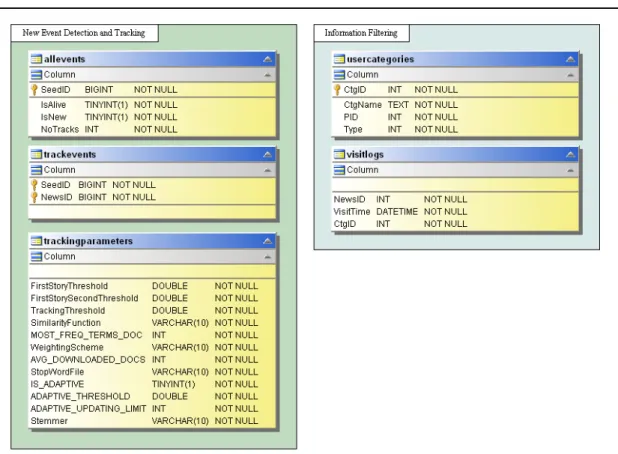
Task: Collapse the Column section of visitlogs
Action: pyautogui.click(x=570, y=170)
